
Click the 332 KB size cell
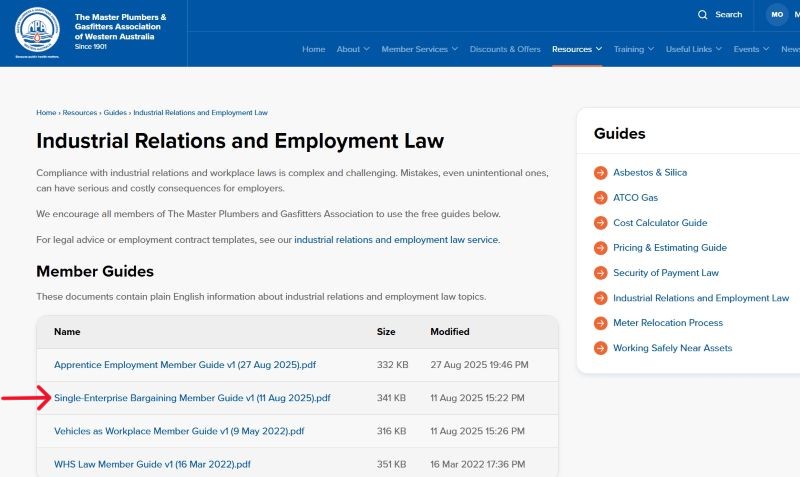pyautogui.click(x=392, y=365)
